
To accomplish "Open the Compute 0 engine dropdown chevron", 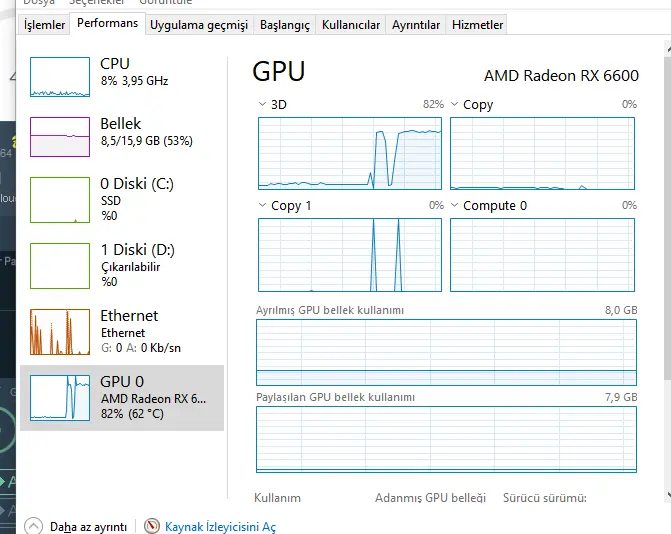I will coord(454,205).
